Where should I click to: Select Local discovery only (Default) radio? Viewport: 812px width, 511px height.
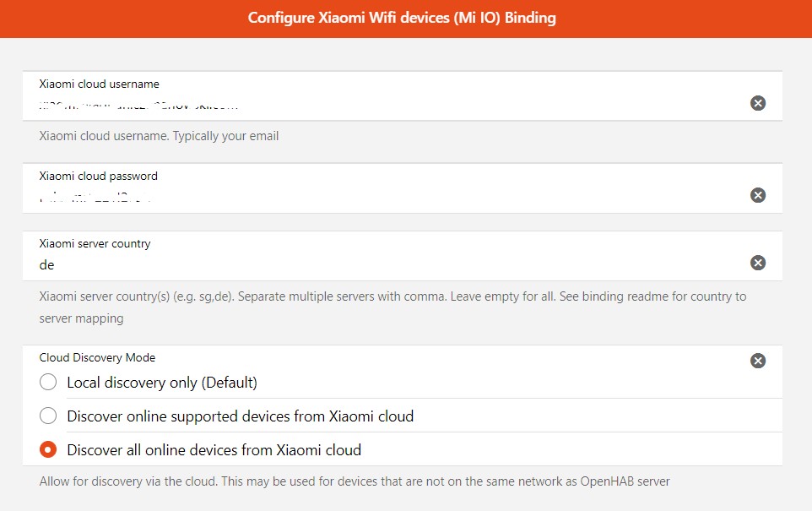tap(48, 382)
